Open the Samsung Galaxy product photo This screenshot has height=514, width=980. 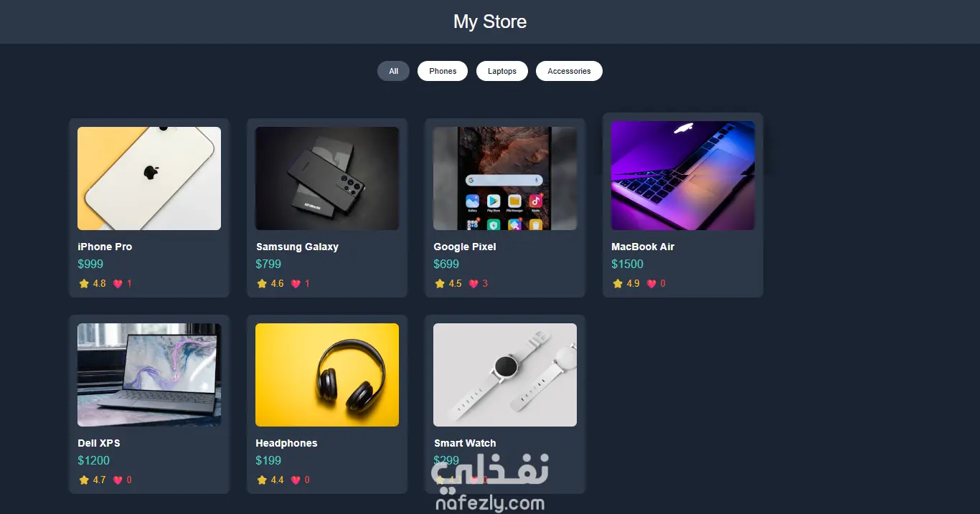[327, 179]
